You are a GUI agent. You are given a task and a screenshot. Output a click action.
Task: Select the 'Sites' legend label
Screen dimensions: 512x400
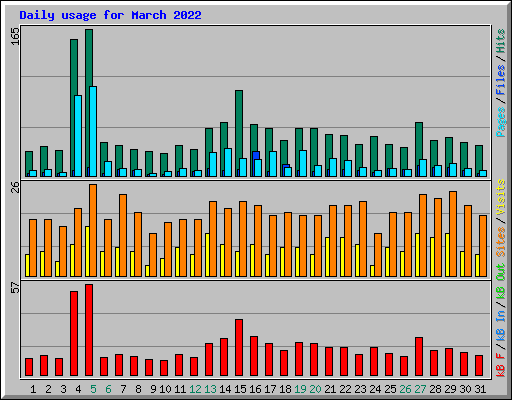(501, 242)
